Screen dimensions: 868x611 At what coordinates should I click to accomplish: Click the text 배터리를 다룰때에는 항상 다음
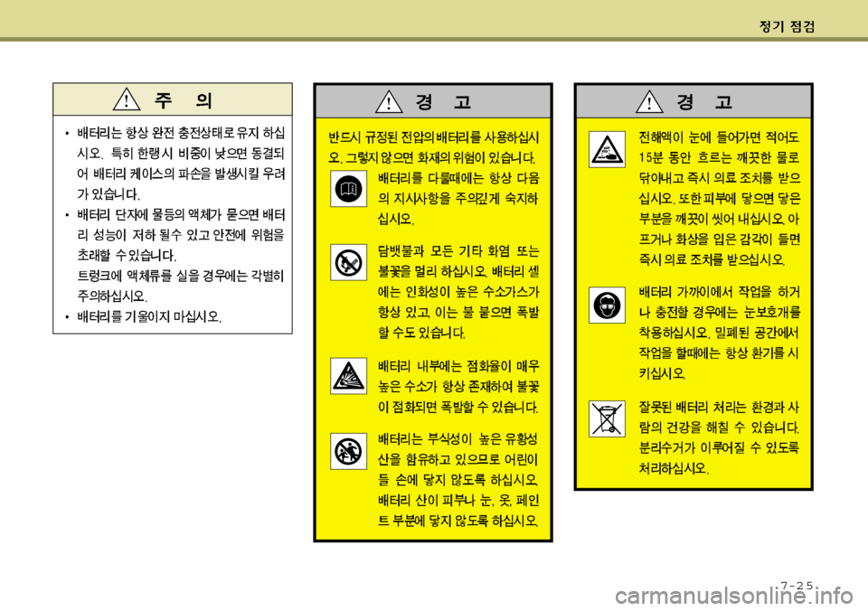point(458,178)
